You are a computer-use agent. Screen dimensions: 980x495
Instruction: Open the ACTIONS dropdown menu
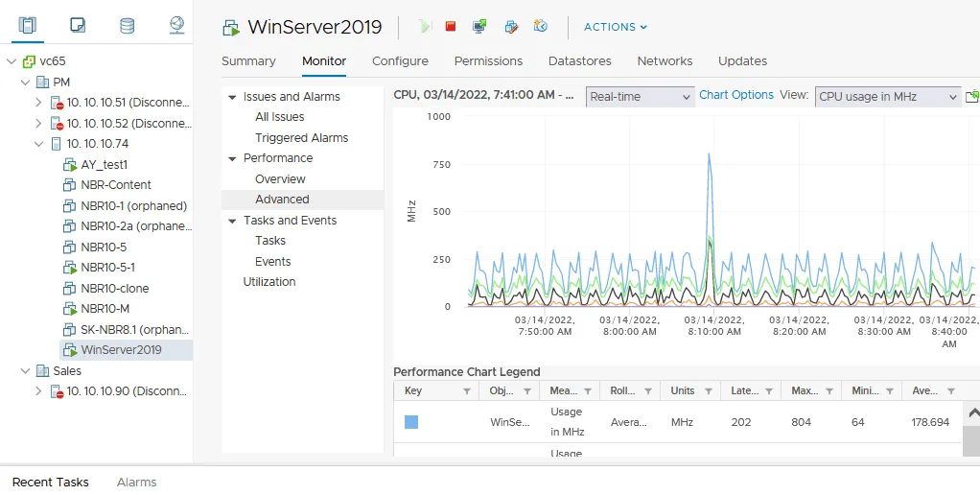pyautogui.click(x=616, y=27)
